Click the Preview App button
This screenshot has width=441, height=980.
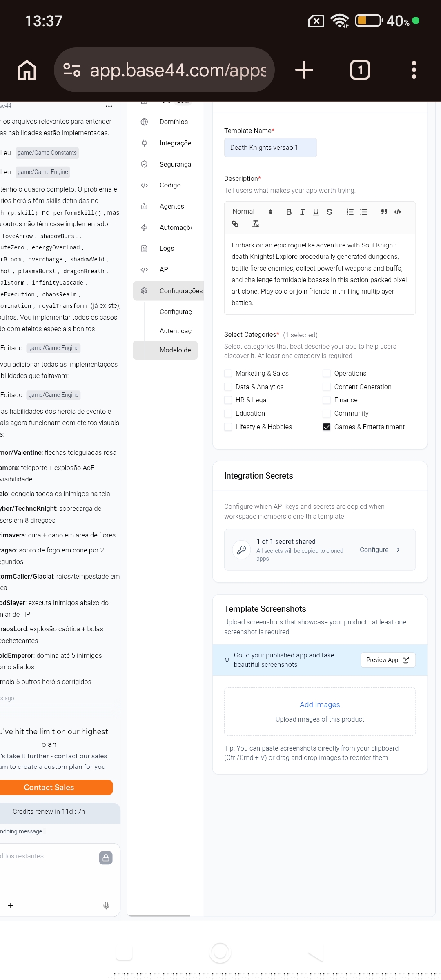388,660
